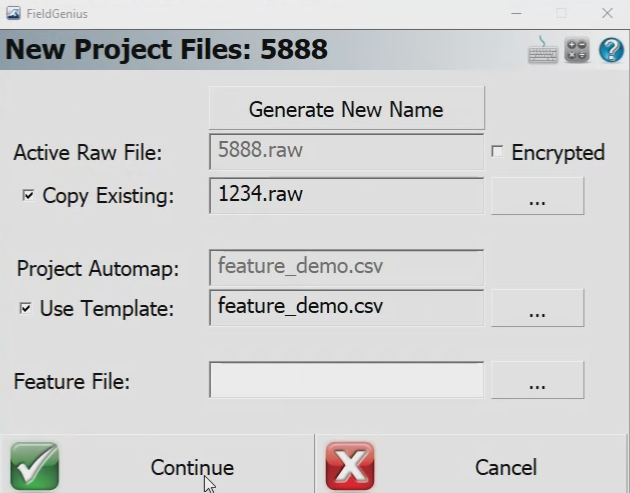Click the empty Feature File field
This screenshot has width=630, height=493.
tap(346, 380)
